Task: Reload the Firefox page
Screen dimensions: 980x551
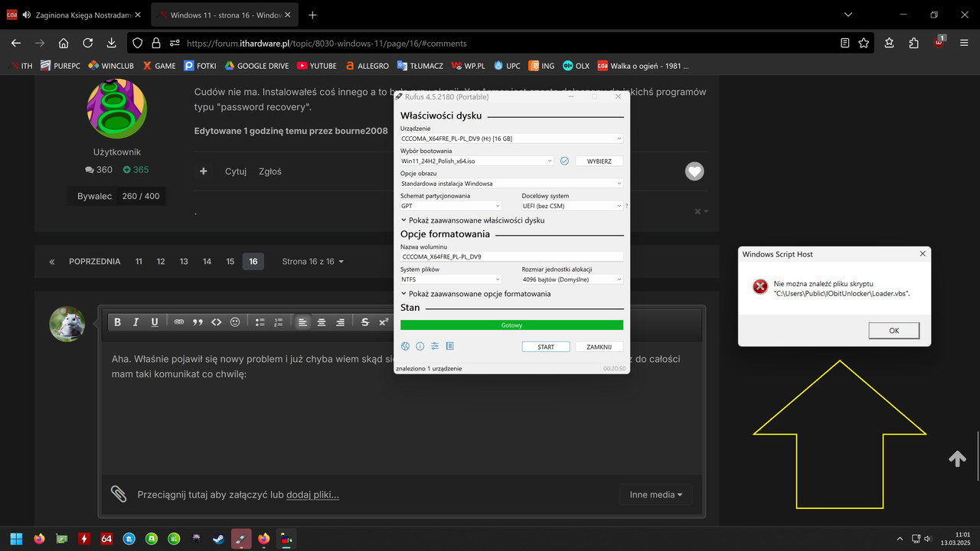Action: coord(88,43)
